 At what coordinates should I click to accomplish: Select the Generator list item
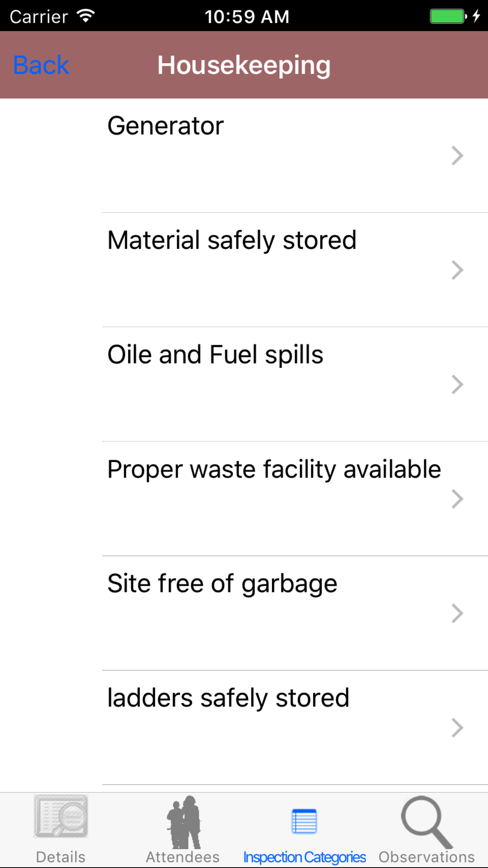165,126
